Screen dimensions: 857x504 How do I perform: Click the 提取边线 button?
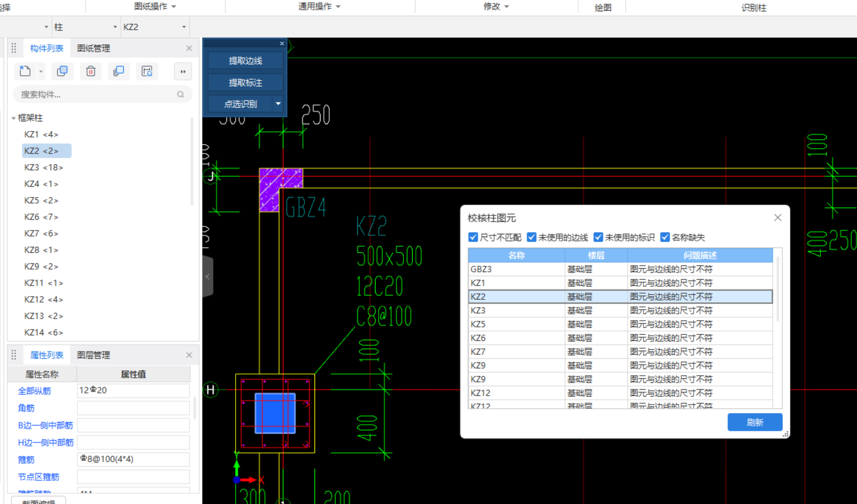pyautogui.click(x=245, y=61)
